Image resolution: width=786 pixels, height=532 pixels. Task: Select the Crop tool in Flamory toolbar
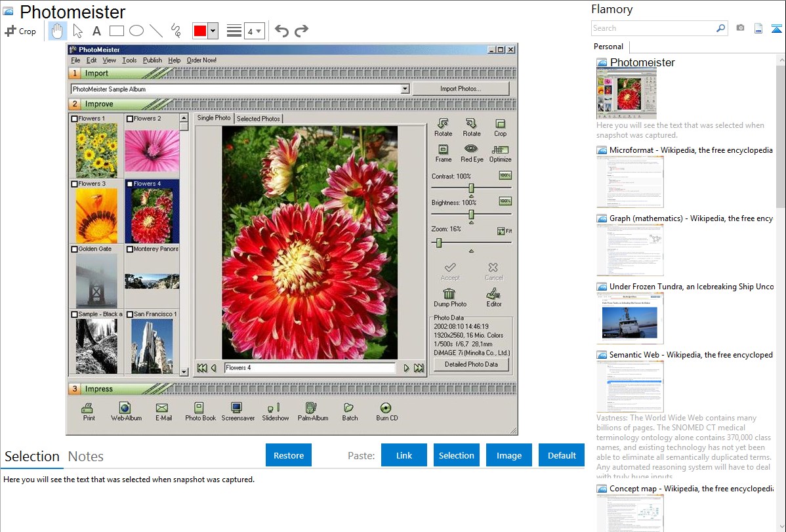pyautogui.click(x=20, y=31)
